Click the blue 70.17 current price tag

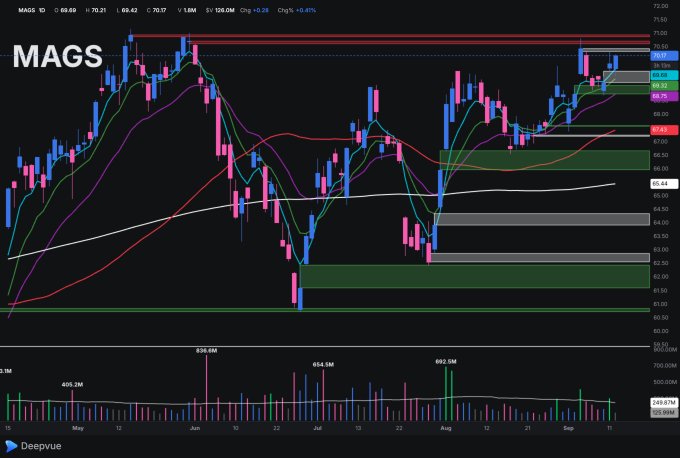click(x=664, y=56)
